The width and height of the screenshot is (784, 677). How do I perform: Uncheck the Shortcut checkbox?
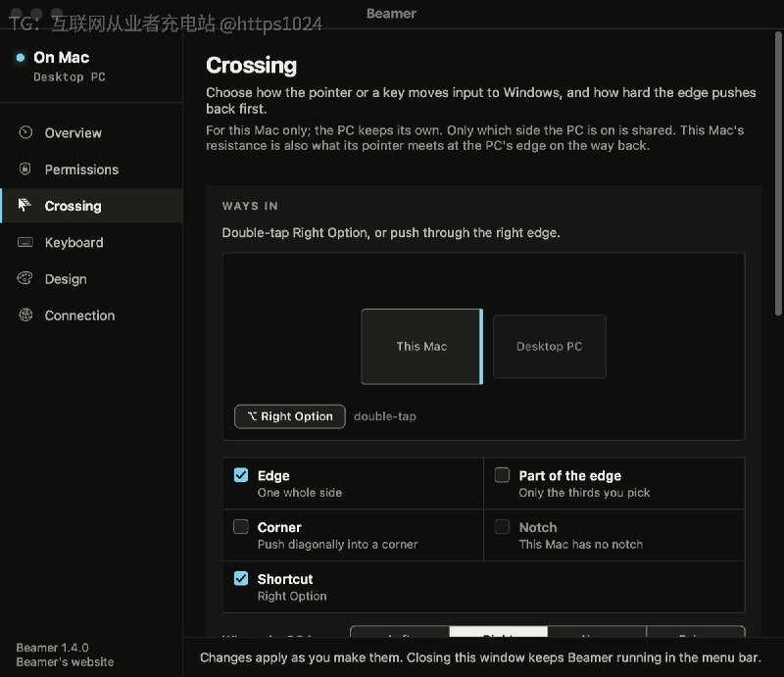[x=241, y=578]
